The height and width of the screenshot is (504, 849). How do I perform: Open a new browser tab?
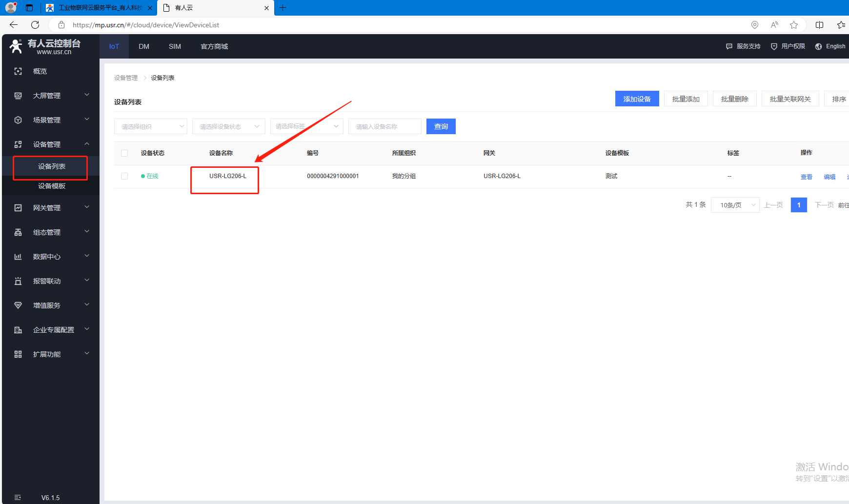tap(283, 8)
